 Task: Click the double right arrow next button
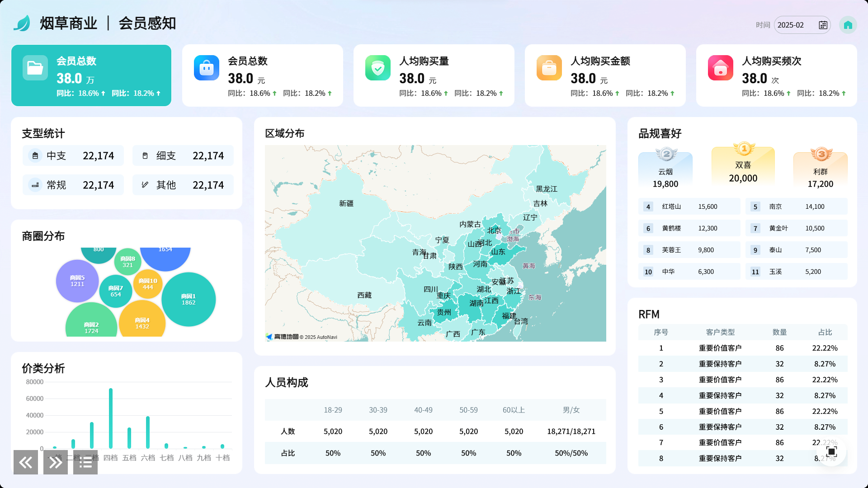pos(56,462)
